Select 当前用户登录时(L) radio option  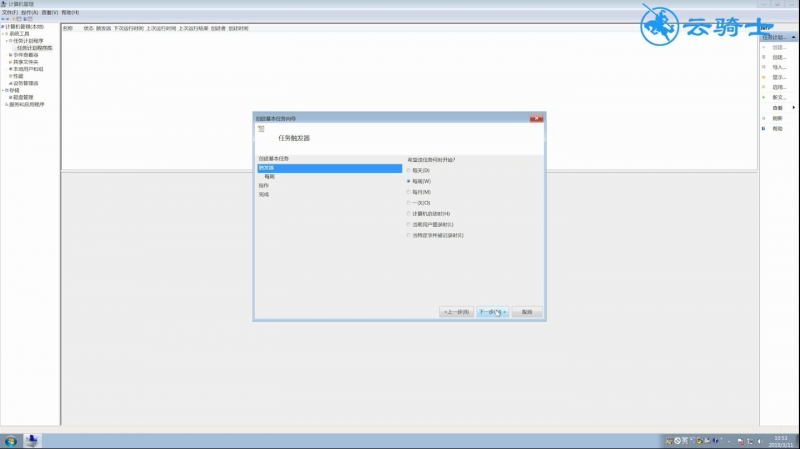pos(409,224)
